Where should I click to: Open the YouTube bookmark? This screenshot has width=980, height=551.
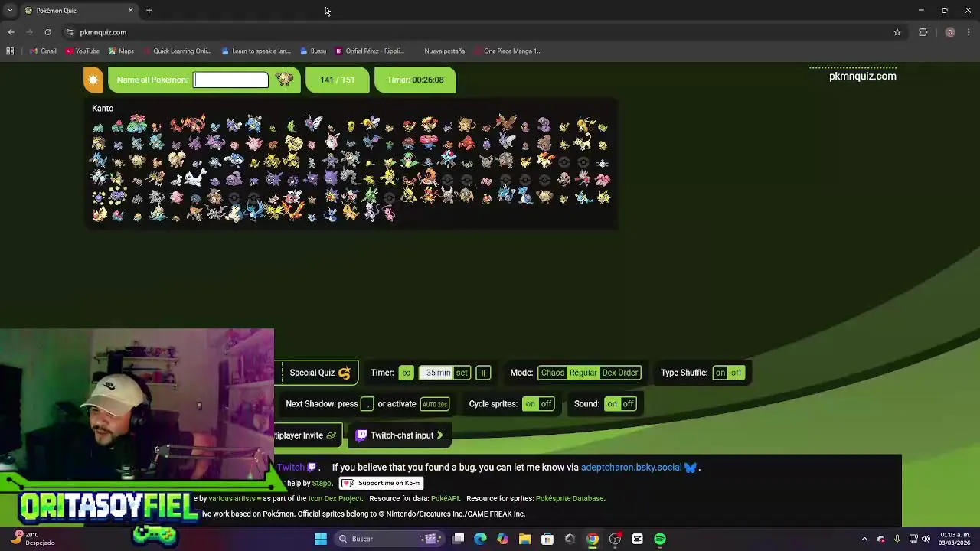click(82, 51)
